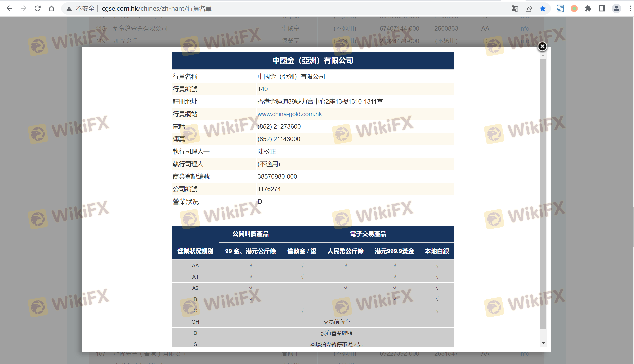Click popup scrollbar up arrow

click(x=543, y=55)
